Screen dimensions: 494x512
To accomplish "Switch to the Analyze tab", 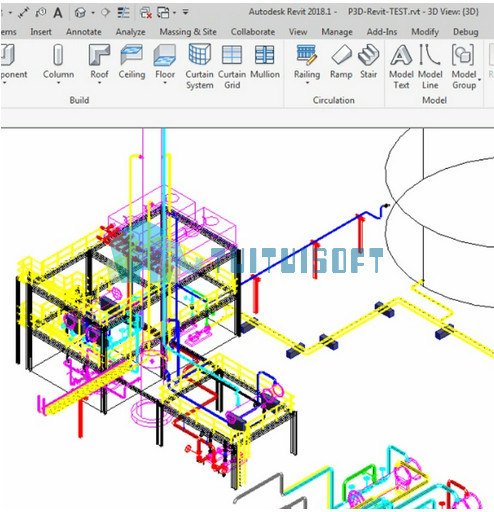I will coord(130,32).
